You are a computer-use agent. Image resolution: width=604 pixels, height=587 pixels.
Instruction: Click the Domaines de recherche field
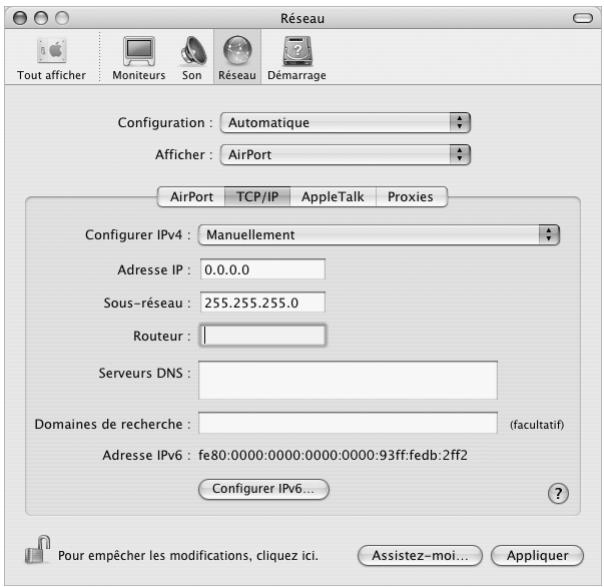pos(348,423)
